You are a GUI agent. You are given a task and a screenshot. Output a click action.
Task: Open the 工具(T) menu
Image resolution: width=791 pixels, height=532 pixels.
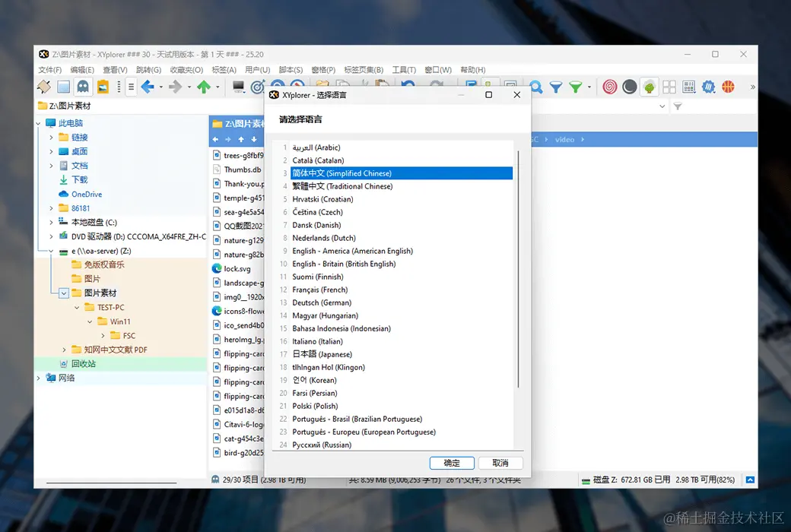404,70
